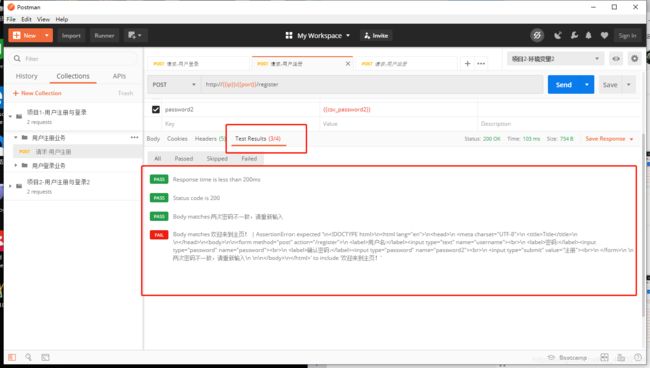Close the active request tab

(x=348, y=64)
